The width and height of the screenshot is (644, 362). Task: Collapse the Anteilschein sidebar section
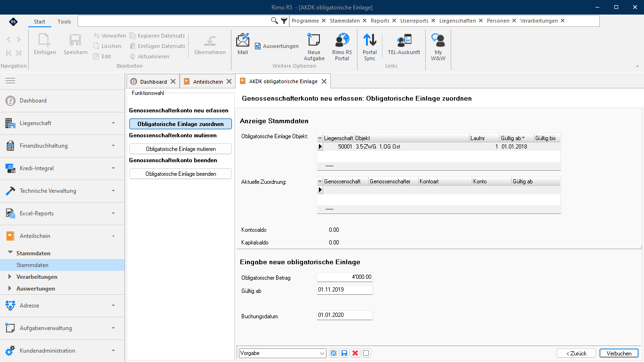(x=62, y=236)
